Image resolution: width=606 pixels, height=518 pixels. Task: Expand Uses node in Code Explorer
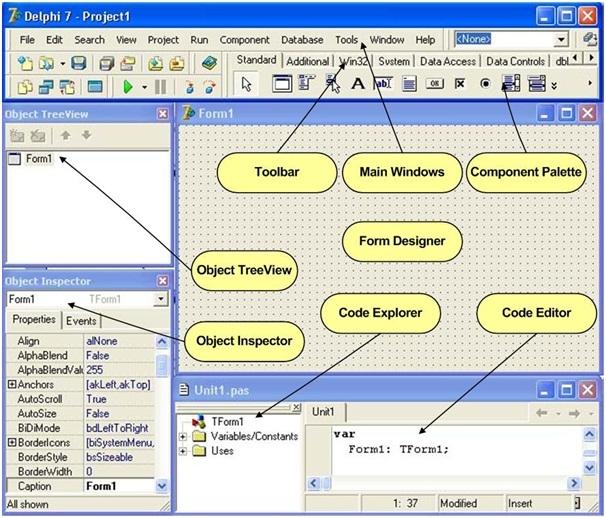click(x=183, y=451)
